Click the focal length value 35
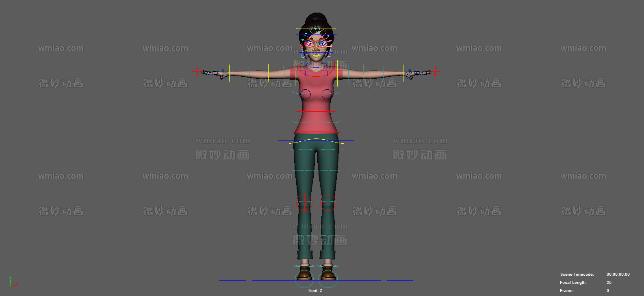The image size is (644, 296). click(x=609, y=283)
